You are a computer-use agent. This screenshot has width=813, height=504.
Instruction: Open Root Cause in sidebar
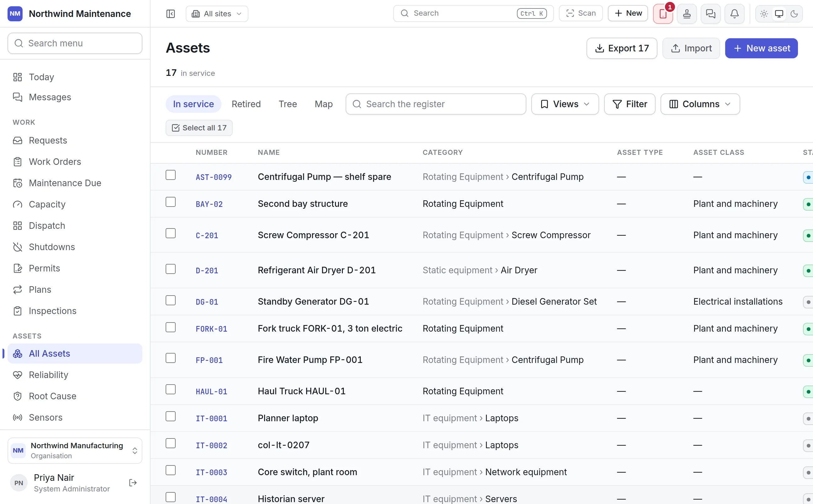point(75,396)
